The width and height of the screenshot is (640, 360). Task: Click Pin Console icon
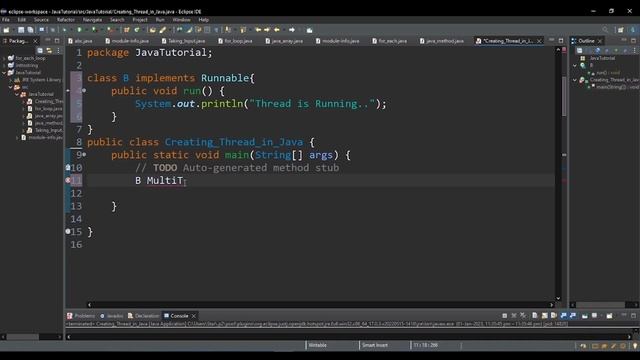point(585,316)
